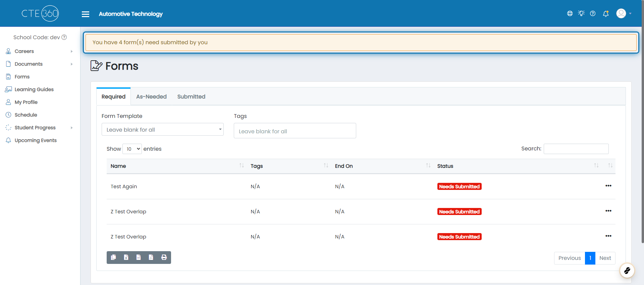Open Learning Guides in the sidebar
The height and width of the screenshot is (285, 644).
34,89
